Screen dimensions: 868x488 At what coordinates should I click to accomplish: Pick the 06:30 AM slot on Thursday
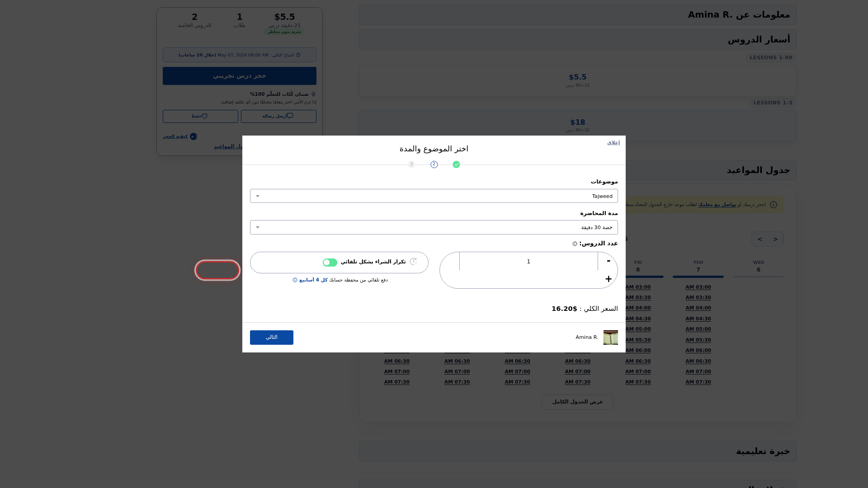coord(698,361)
